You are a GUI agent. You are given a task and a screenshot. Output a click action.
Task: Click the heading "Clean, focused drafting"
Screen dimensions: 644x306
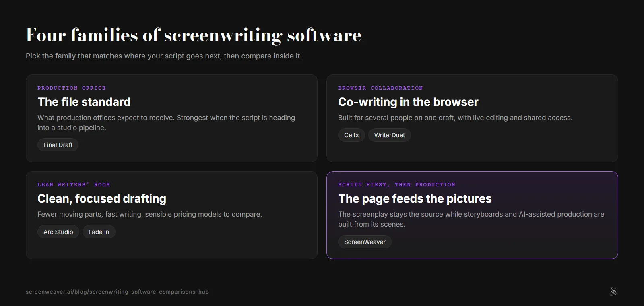pos(102,198)
